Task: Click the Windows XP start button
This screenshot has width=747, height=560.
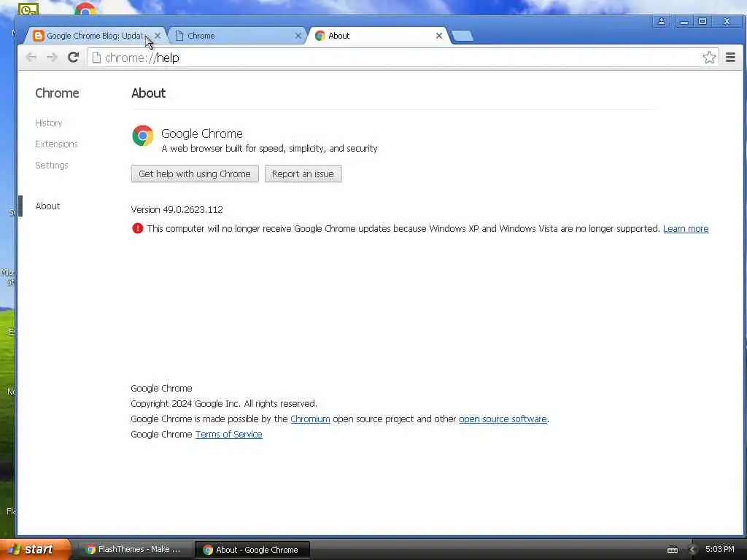Action: pos(34,549)
